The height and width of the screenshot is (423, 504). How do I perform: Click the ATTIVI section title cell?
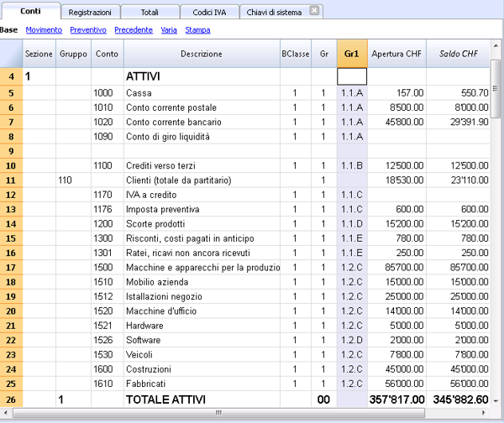click(202, 76)
